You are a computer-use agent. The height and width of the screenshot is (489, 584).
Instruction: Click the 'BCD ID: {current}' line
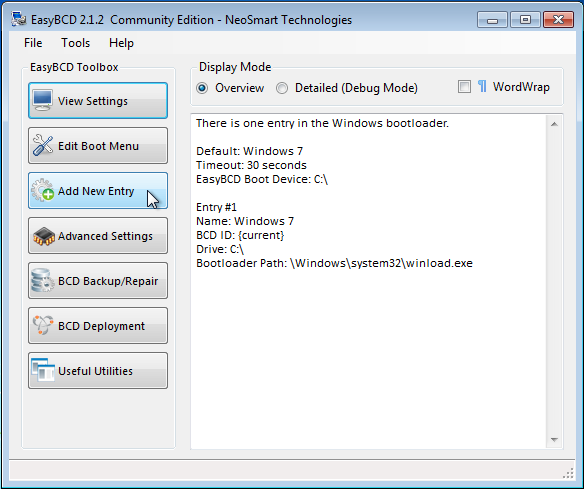(240, 235)
